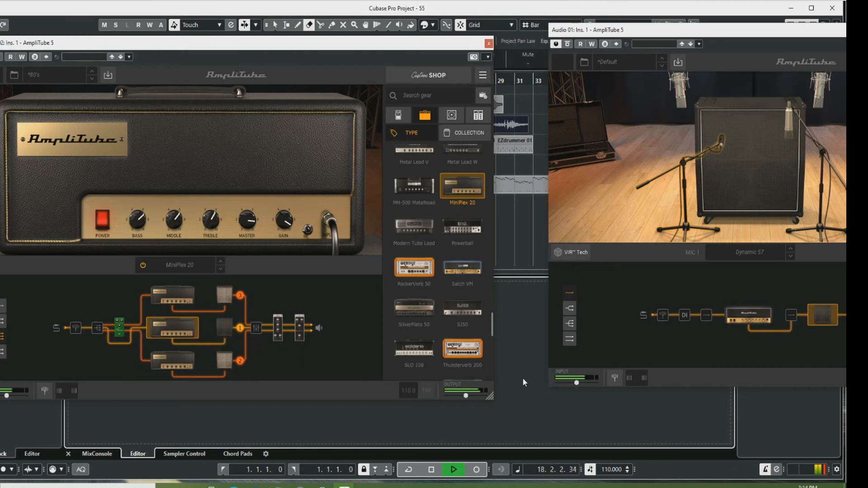868x488 pixels.
Task: Click the mixer block in signal chain
Action: coord(256,328)
